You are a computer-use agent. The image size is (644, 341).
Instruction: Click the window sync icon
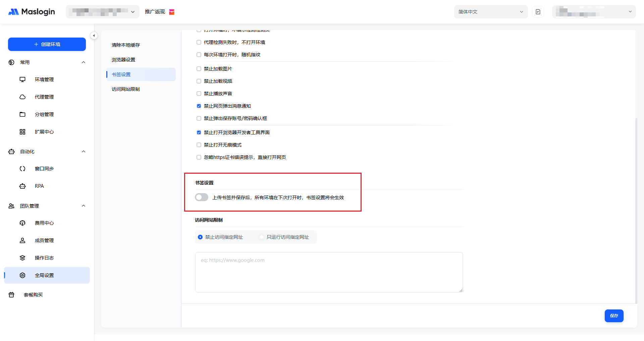point(22,169)
